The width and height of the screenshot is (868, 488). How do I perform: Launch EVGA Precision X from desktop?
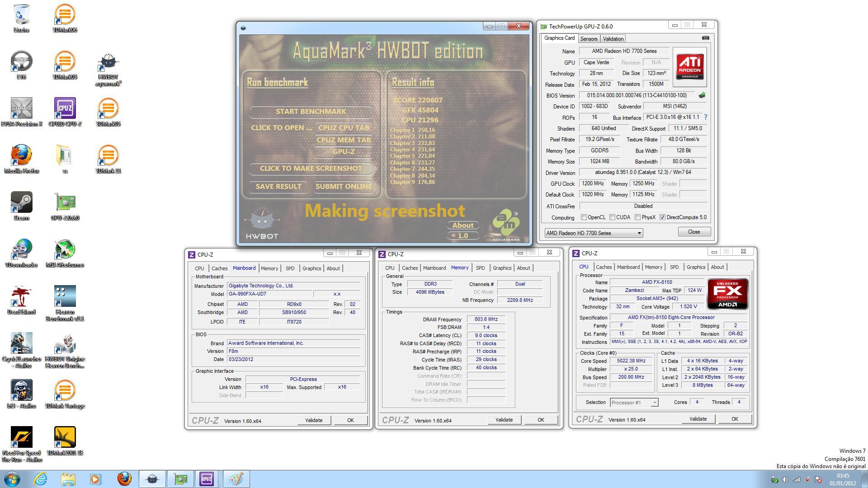21,113
